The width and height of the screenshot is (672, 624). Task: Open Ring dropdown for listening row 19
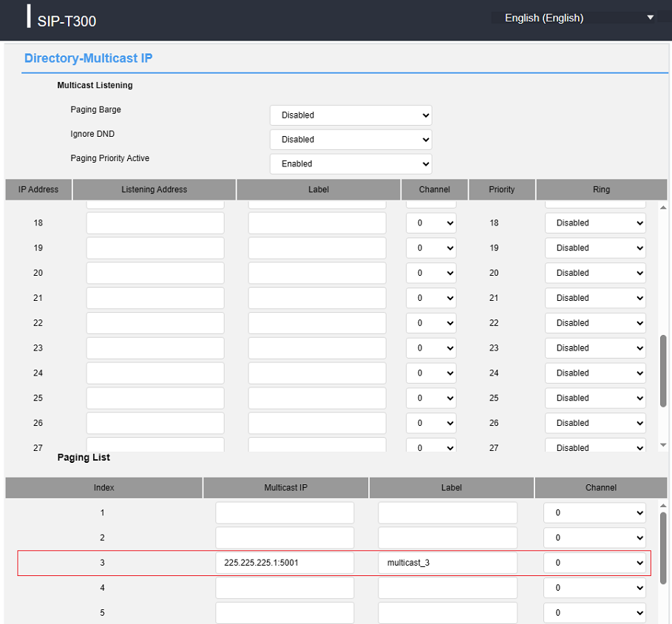tap(595, 248)
